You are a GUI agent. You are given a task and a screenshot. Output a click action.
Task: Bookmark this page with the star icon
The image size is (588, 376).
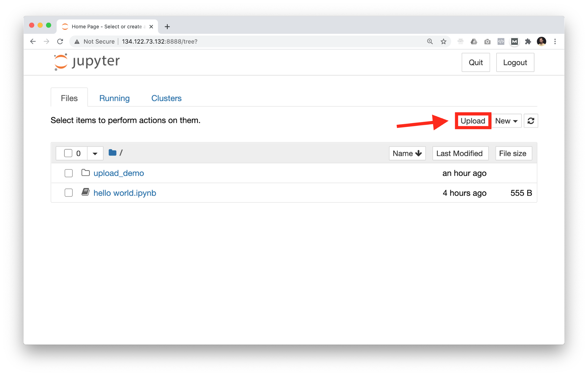pos(443,42)
